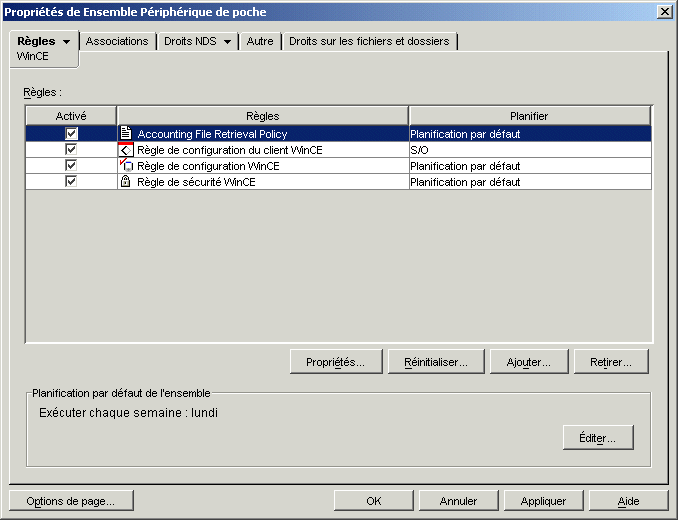Click the Règles column header
The image size is (678, 520).
[262, 116]
